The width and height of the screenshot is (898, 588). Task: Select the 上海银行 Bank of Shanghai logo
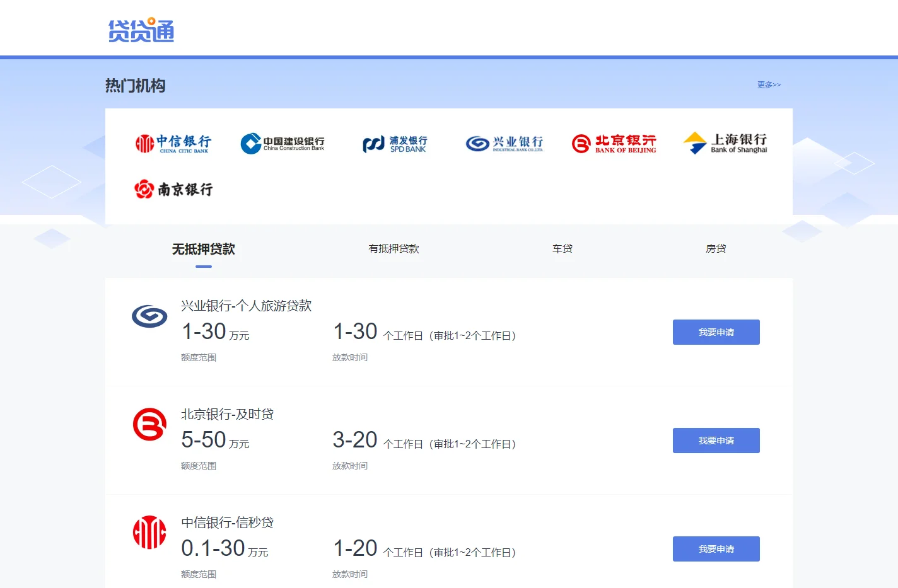point(725,143)
